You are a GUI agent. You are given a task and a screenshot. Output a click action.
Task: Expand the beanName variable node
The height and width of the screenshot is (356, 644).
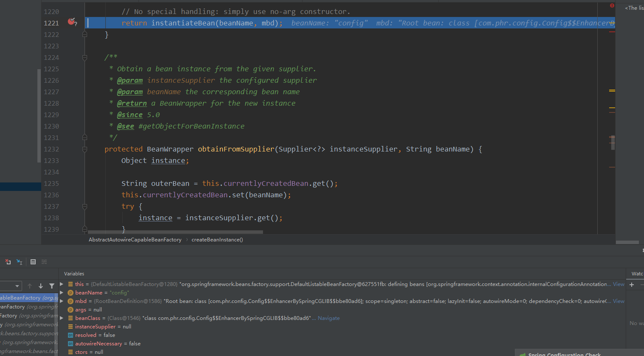pyautogui.click(x=62, y=292)
